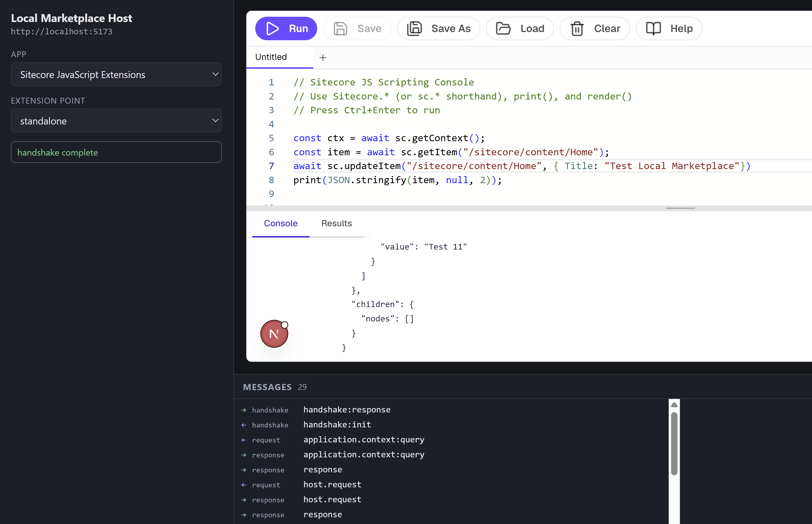Screen dimensions: 812x524
Task: Click the Help book icon
Action: point(653,28)
